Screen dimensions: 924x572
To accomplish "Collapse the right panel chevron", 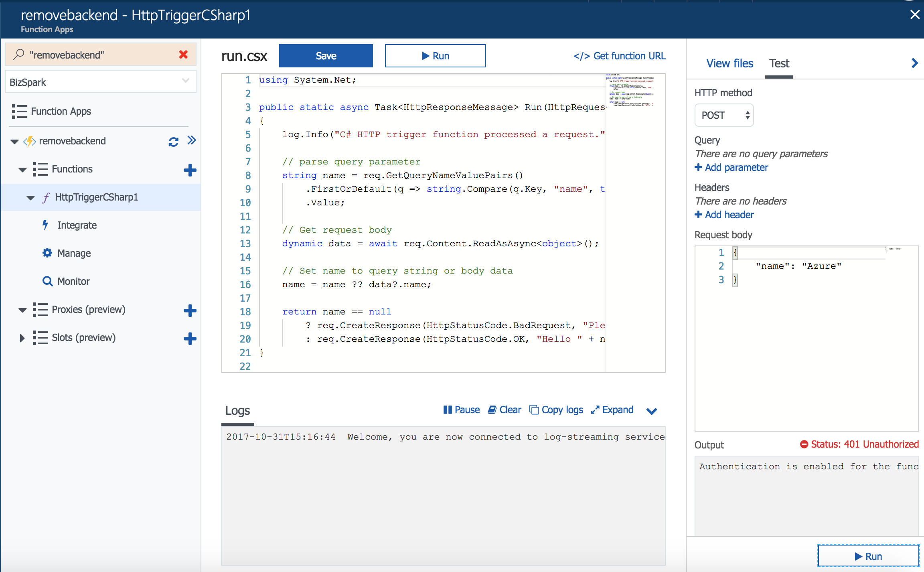I will (x=915, y=63).
